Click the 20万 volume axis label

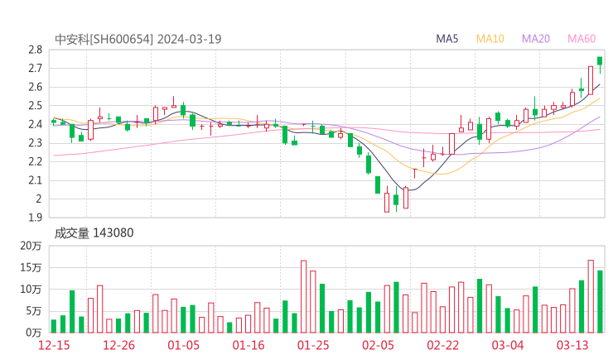click(31, 247)
